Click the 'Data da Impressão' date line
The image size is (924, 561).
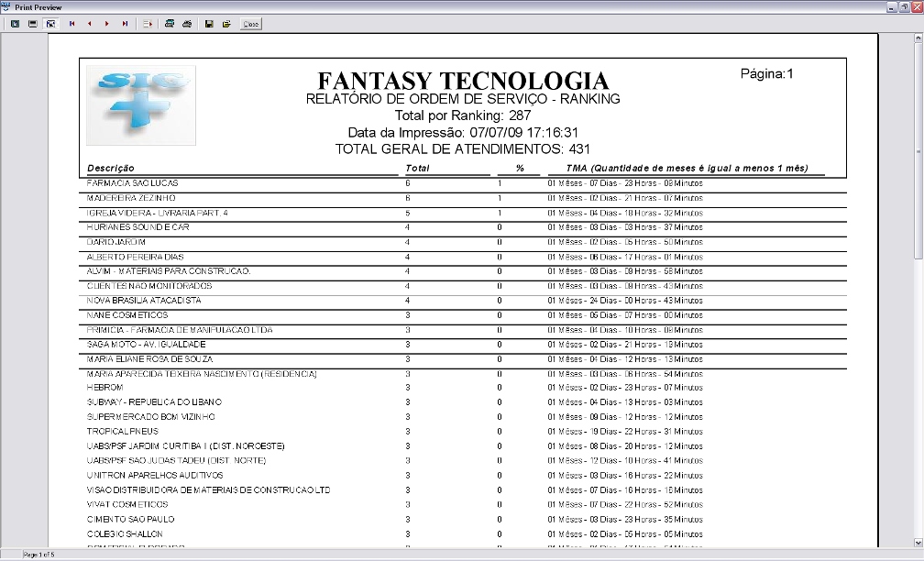pyautogui.click(x=463, y=132)
